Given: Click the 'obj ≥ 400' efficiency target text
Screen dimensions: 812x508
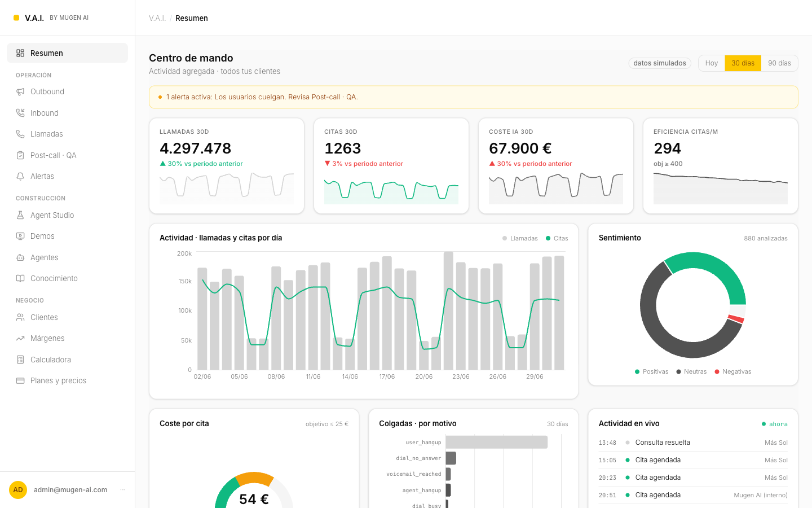Looking at the screenshot, I should pos(668,164).
